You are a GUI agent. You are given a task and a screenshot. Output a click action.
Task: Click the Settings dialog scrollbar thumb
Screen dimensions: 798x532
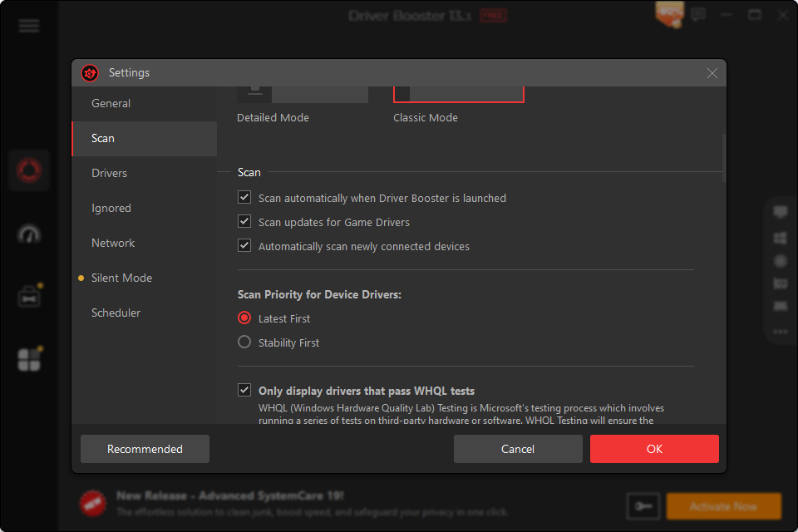[724, 158]
